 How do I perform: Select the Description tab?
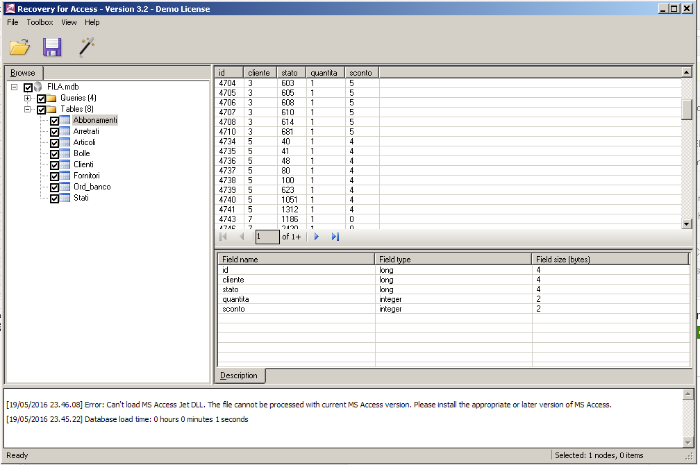click(x=239, y=375)
